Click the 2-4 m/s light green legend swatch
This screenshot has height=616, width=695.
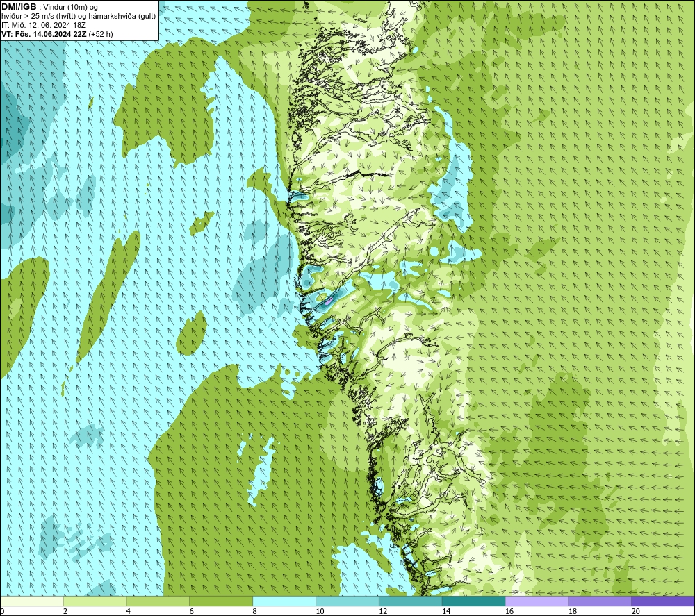pos(95,601)
